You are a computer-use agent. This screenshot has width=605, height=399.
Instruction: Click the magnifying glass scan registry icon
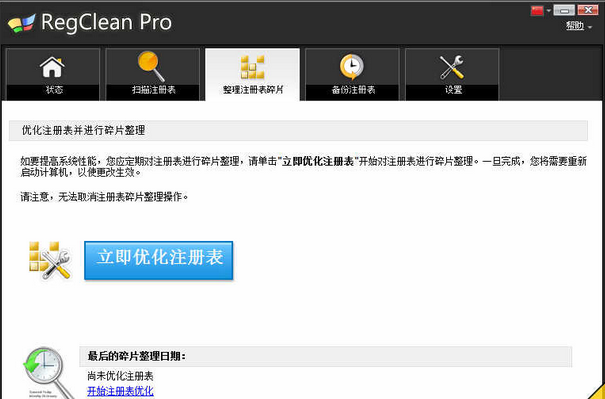pyautogui.click(x=152, y=66)
